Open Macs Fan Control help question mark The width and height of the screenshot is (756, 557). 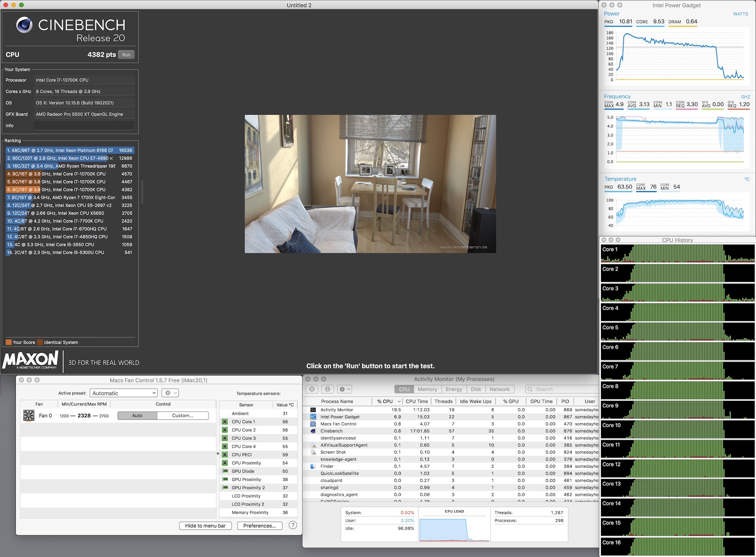[292, 525]
